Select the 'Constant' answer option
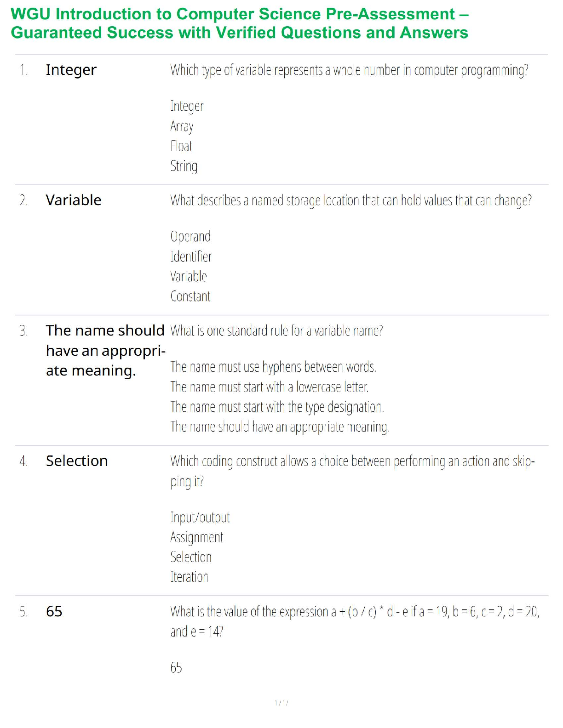The image size is (563, 728). (x=190, y=296)
